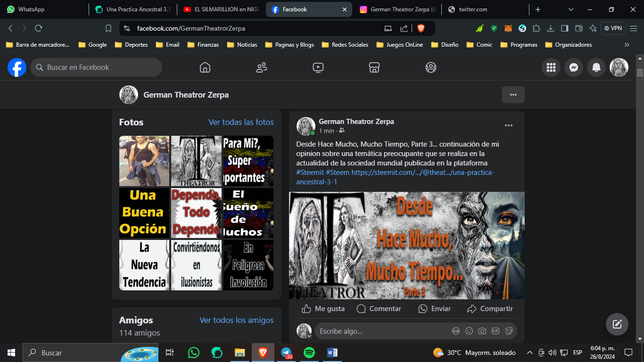Open the notifications bell icon
The width and height of the screenshot is (644, 362).
pos(596,67)
